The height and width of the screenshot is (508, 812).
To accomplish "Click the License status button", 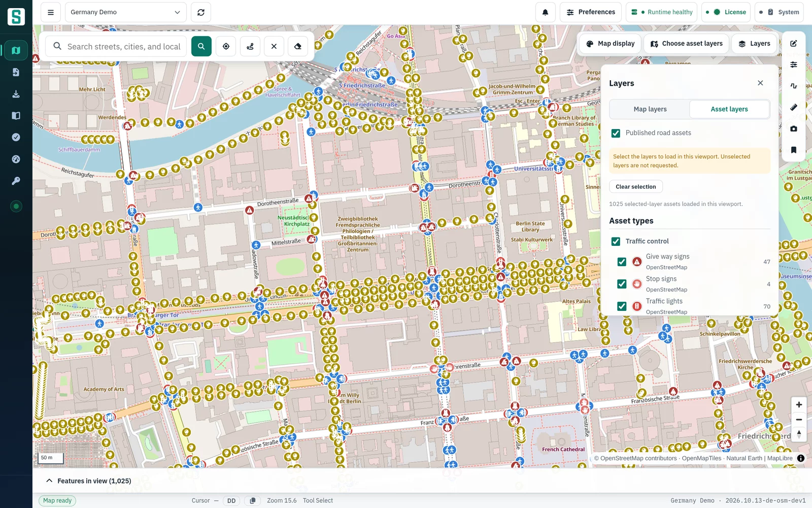I will (726, 12).
